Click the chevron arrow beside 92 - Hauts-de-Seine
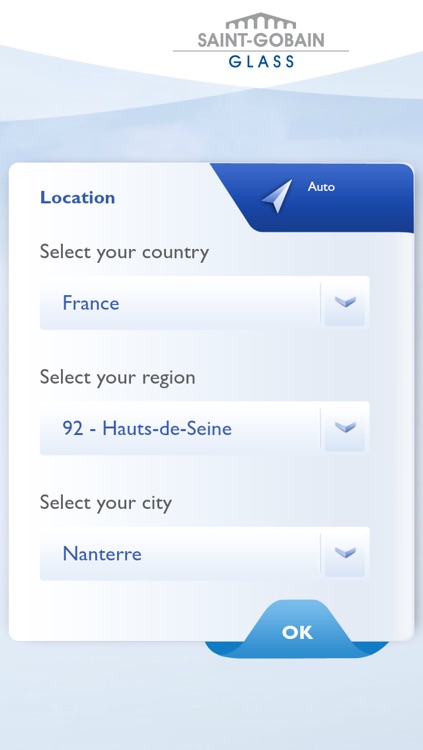 [345, 428]
